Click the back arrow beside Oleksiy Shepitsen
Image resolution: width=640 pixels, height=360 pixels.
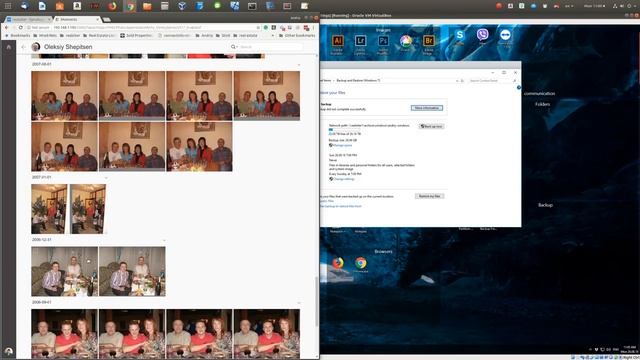[23, 47]
